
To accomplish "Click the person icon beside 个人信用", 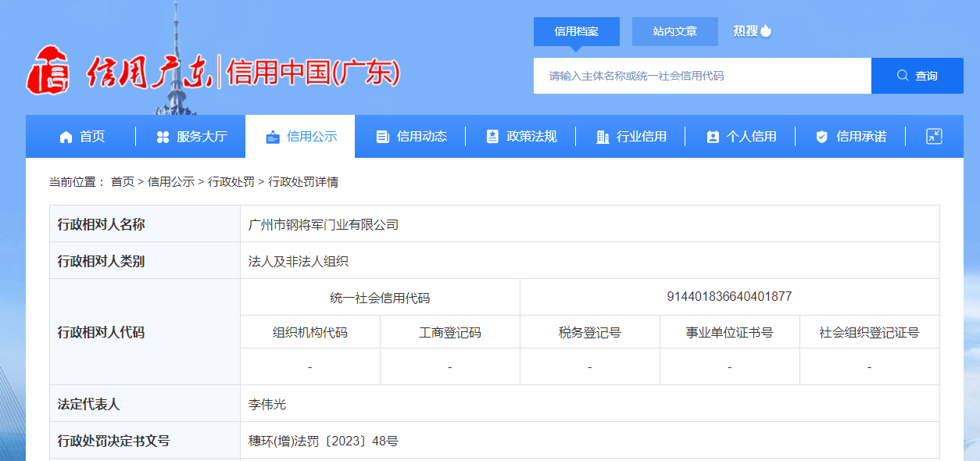I will pyautogui.click(x=712, y=137).
